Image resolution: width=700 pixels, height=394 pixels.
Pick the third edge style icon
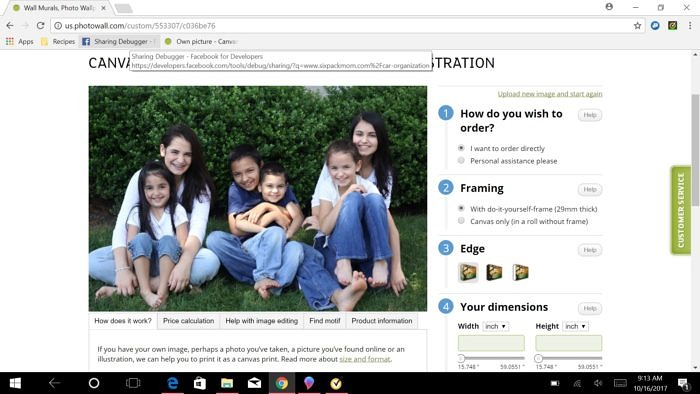click(520, 272)
